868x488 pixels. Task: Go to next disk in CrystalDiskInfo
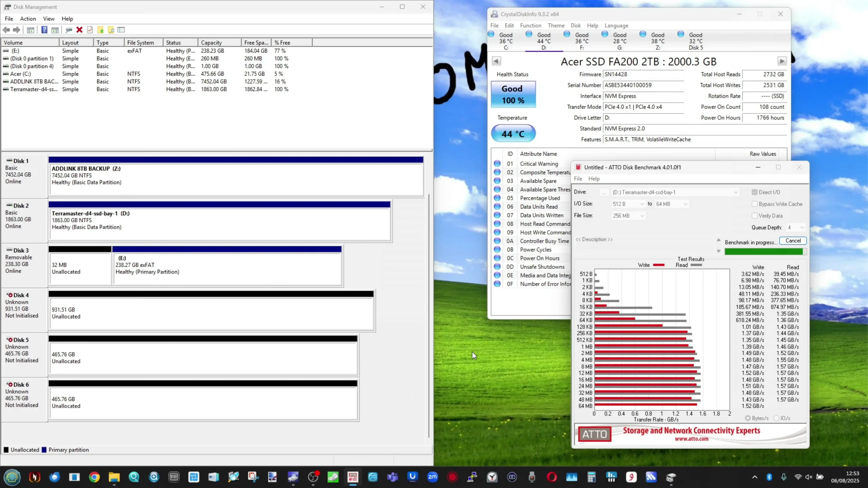pyautogui.click(x=782, y=61)
